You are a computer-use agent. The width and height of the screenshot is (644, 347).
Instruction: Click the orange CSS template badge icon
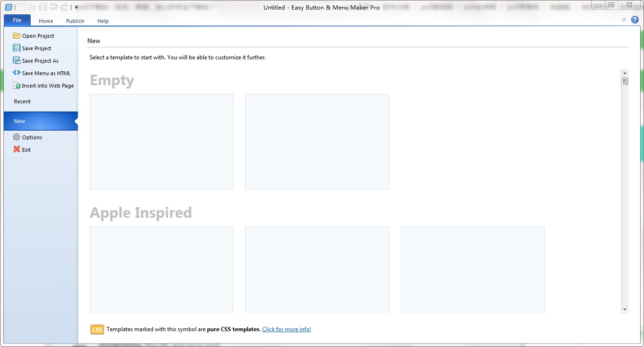coord(97,329)
